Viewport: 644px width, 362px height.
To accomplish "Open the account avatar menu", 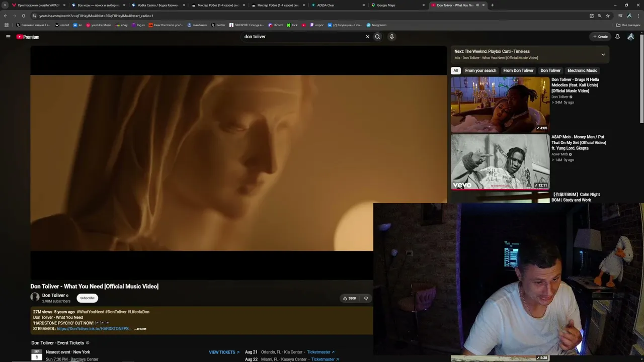I will click(630, 37).
